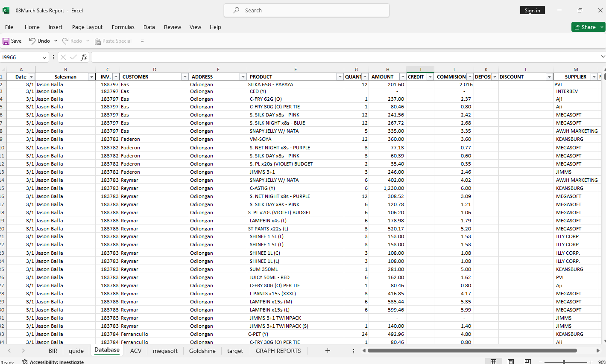Expand the Undo history dropdown
This screenshot has width=606, height=364.
(56, 41)
